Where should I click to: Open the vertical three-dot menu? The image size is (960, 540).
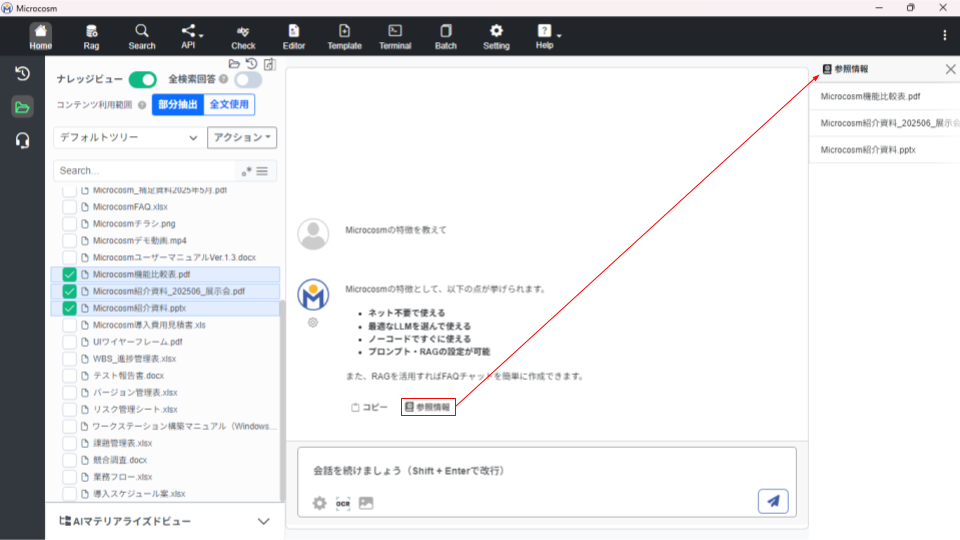(945, 36)
